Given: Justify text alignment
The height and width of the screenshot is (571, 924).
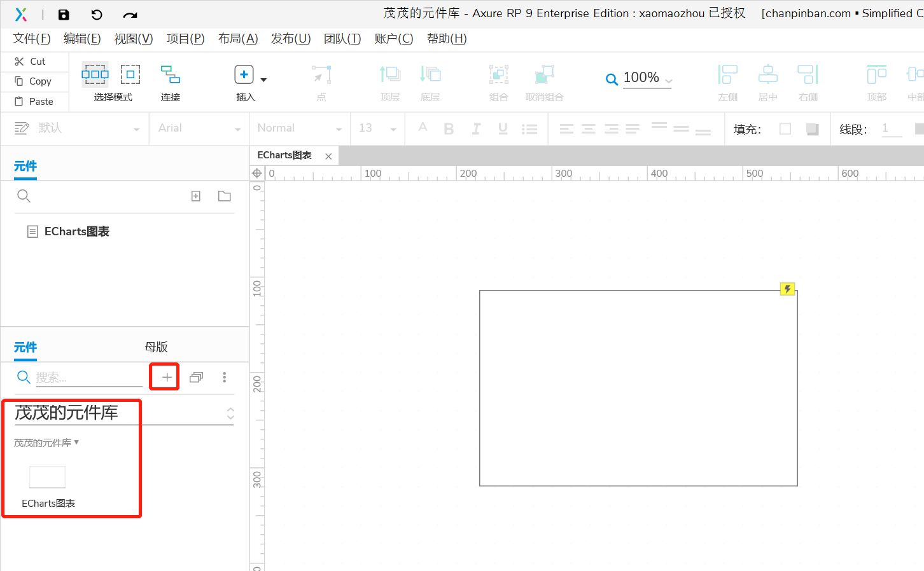Looking at the screenshot, I should pyautogui.click(x=633, y=129).
